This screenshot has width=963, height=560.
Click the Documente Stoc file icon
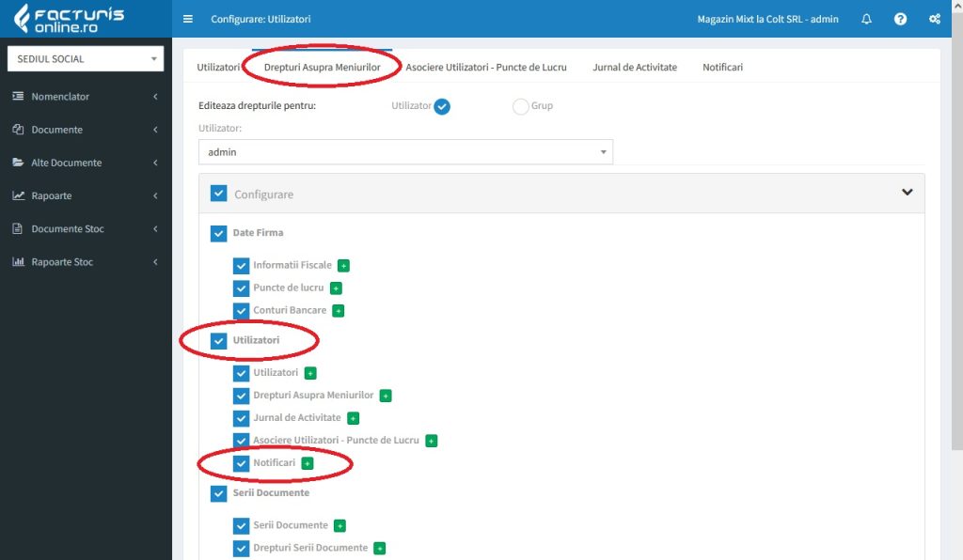pos(18,228)
